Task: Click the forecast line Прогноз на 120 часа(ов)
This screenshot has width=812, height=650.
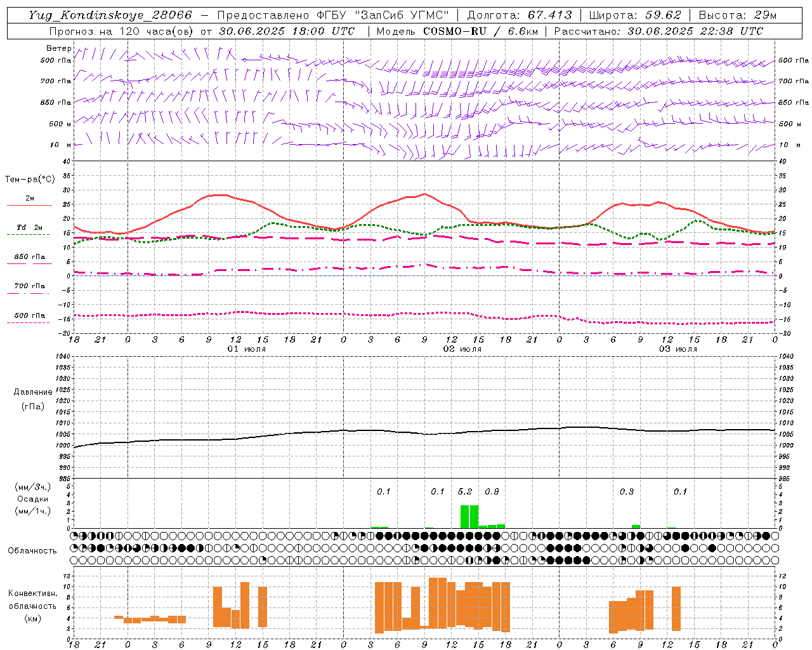Action: (122, 31)
